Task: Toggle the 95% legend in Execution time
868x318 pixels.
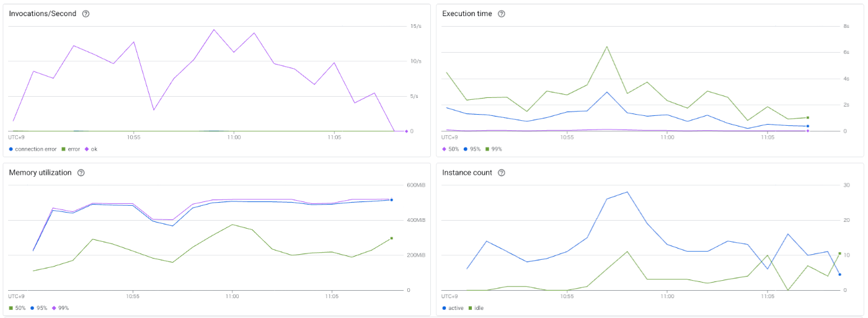Action: 472,149
